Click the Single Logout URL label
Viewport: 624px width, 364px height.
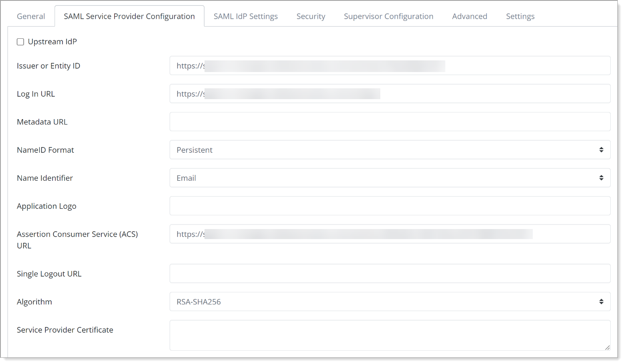49,274
